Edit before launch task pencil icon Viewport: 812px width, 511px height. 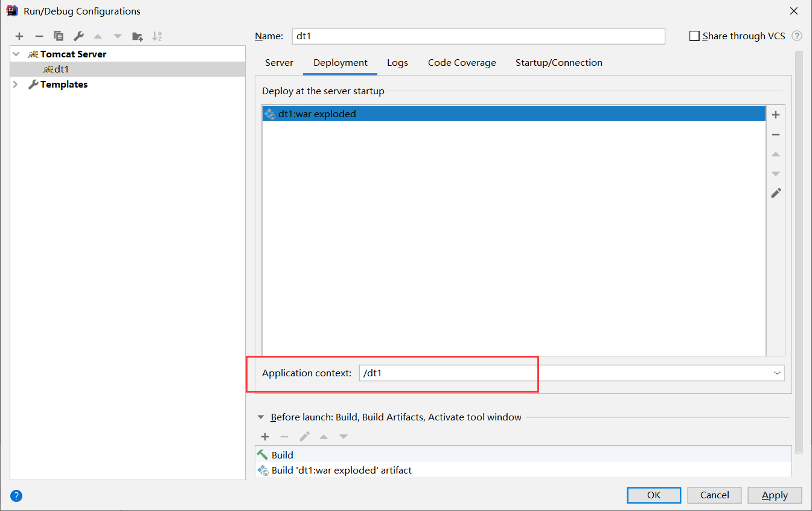pos(304,437)
